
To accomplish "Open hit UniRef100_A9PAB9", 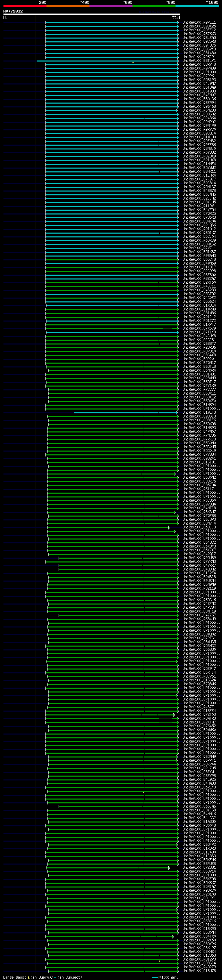I will [x=199, y=68].
